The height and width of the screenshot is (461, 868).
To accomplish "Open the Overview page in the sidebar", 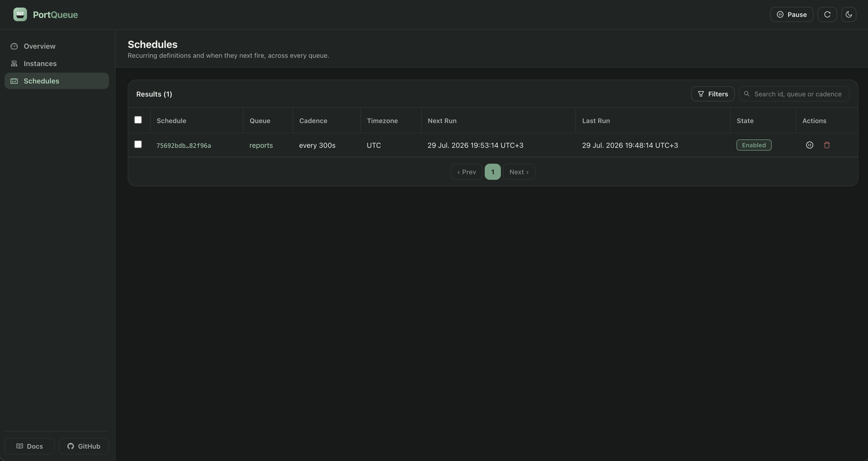I will (57, 46).
